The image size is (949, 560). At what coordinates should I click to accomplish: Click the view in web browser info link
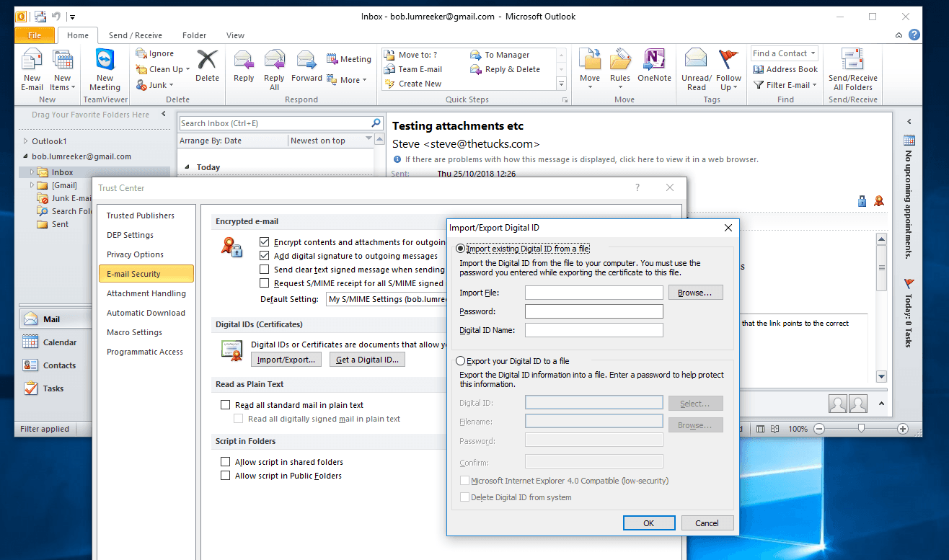coord(581,159)
